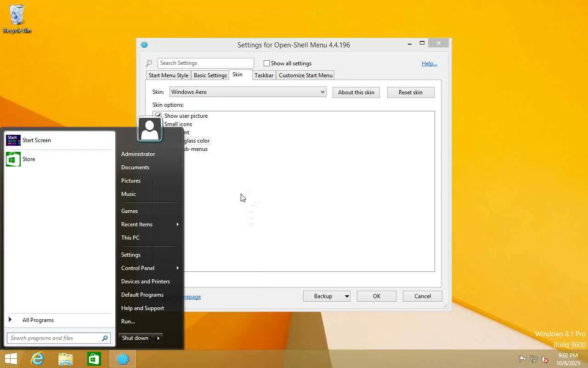Expand the Control Panel submenu arrow
The image size is (588, 368).
177,268
